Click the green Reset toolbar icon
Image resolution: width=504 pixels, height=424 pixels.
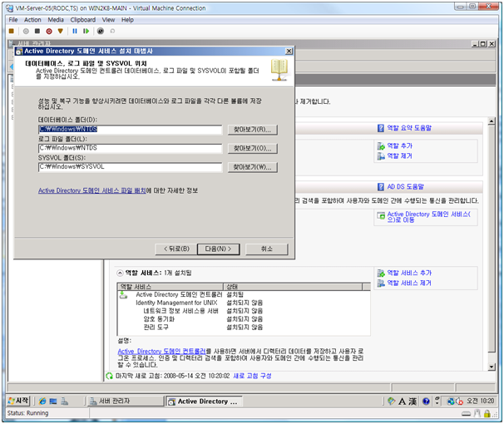tap(86, 31)
